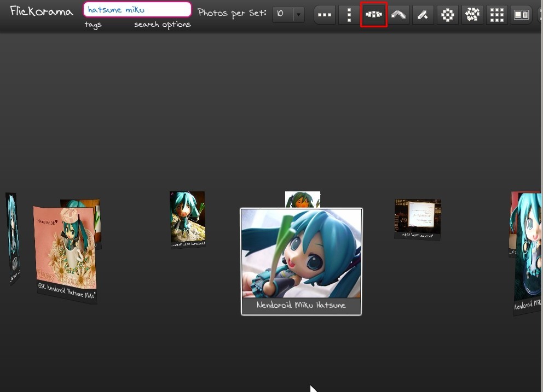Open the 'GSC Nendoroid Hatsune Miku' photo
Viewport: 543px width, 392px height.
tap(65, 254)
